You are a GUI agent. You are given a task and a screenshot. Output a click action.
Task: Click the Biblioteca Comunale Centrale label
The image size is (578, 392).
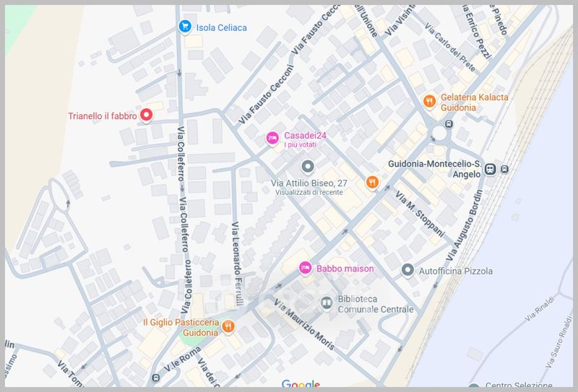point(376,304)
